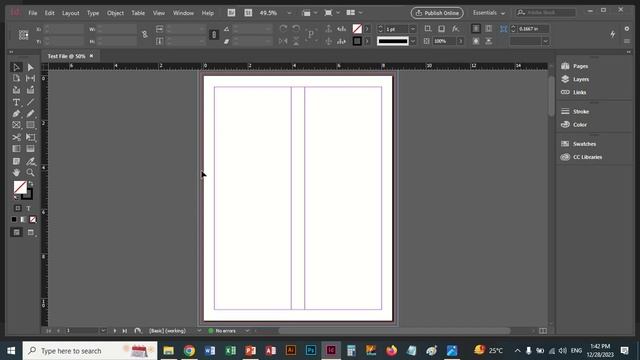Select the Rectangle tool
The width and height of the screenshot is (640, 360).
point(31,125)
